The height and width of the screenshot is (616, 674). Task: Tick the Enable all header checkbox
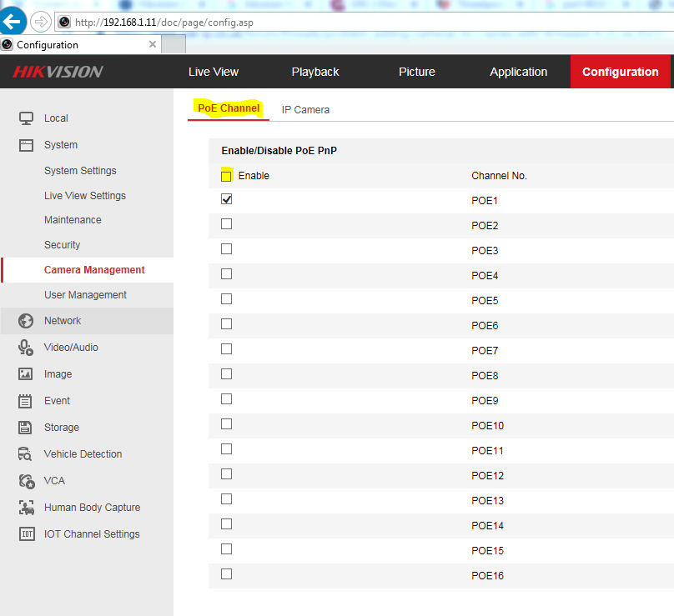pos(226,176)
